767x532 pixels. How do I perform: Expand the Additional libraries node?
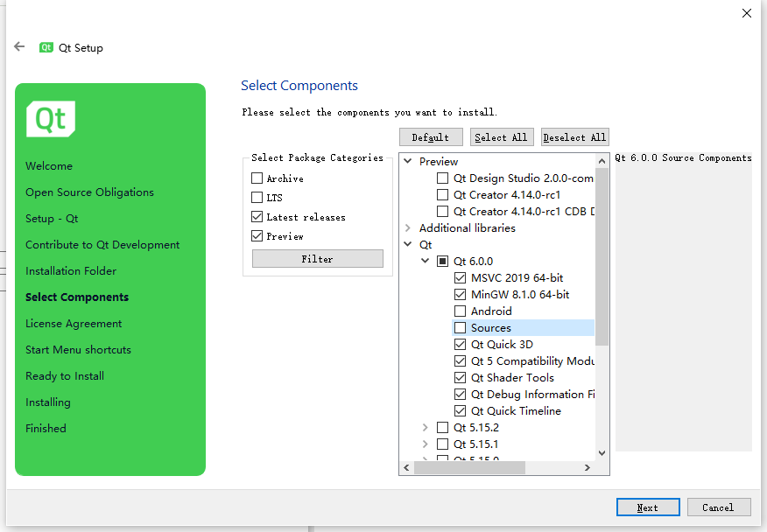407,227
